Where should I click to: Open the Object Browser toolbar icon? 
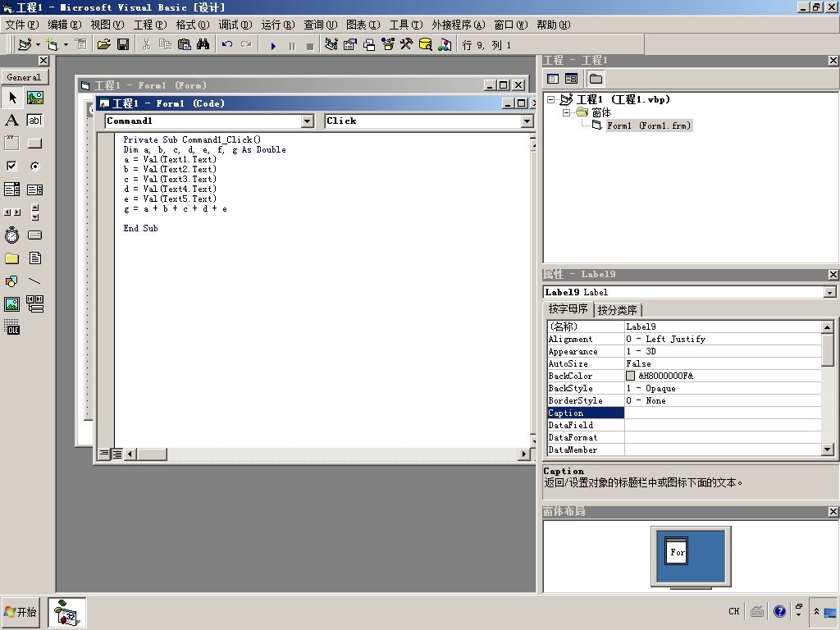(388, 44)
